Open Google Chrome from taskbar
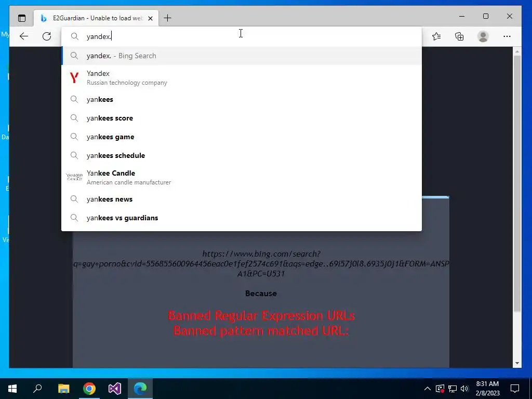The width and height of the screenshot is (532, 399). [89, 389]
